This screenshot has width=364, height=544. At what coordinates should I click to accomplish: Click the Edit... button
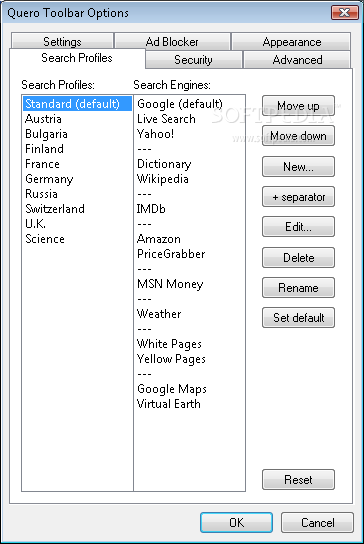coord(298,227)
